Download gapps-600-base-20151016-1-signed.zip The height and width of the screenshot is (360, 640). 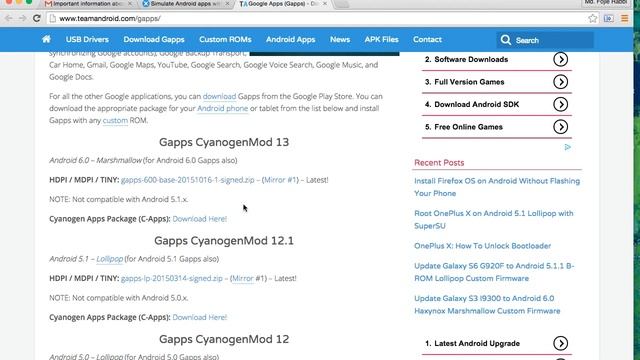tap(188, 180)
